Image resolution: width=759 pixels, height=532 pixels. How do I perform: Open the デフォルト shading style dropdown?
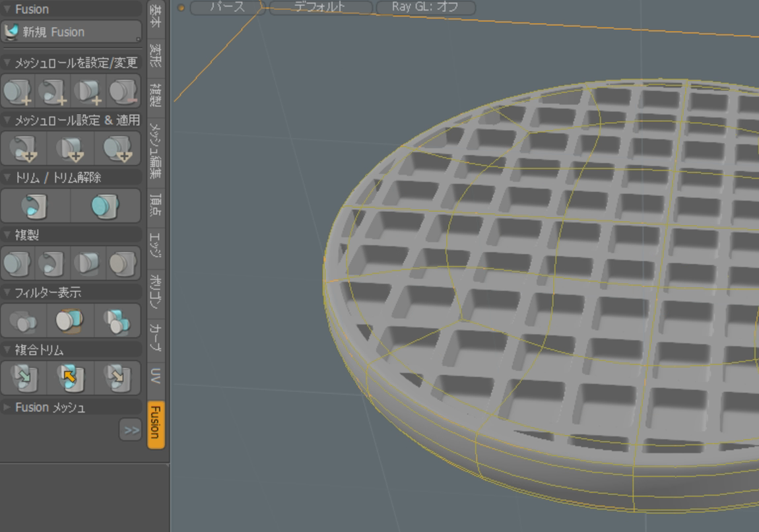point(320,8)
